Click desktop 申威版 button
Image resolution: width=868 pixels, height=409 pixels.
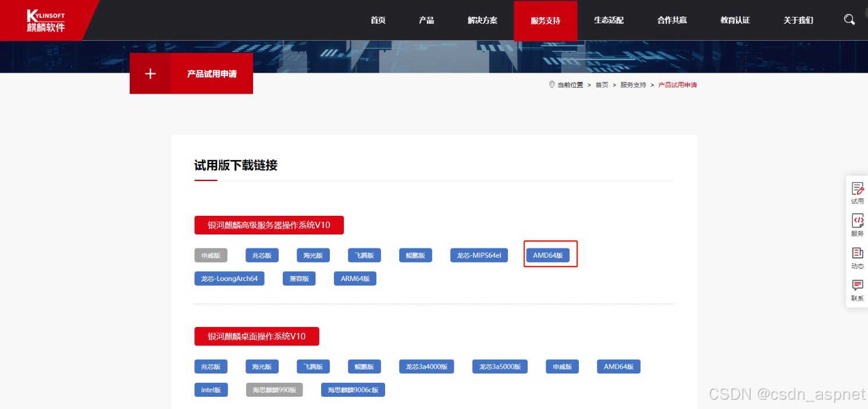pos(562,367)
